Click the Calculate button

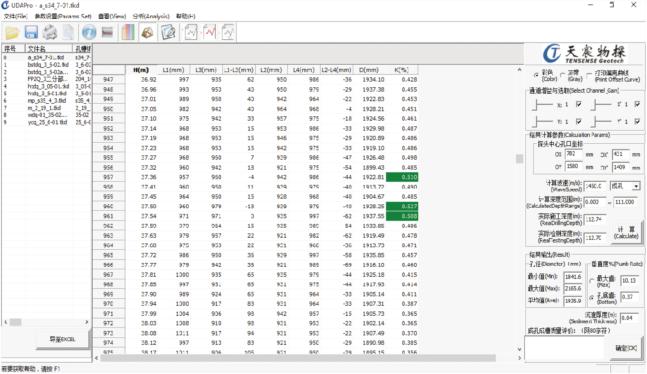[x=626, y=233]
